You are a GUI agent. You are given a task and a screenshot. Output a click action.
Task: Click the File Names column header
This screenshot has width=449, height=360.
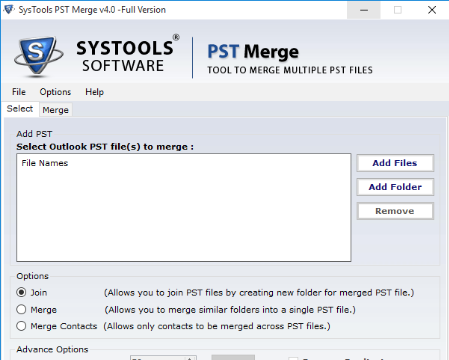pyautogui.click(x=45, y=163)
